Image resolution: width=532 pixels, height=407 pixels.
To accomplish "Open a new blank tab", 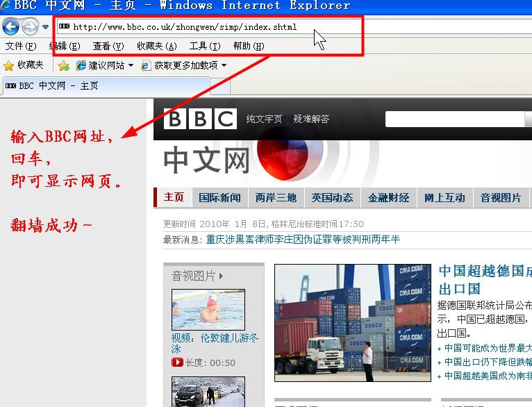I will pos(221,87).
